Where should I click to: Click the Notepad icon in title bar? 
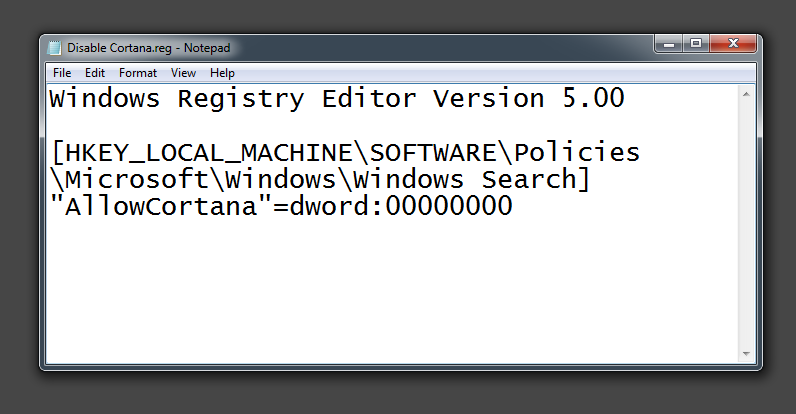(55, 47)
